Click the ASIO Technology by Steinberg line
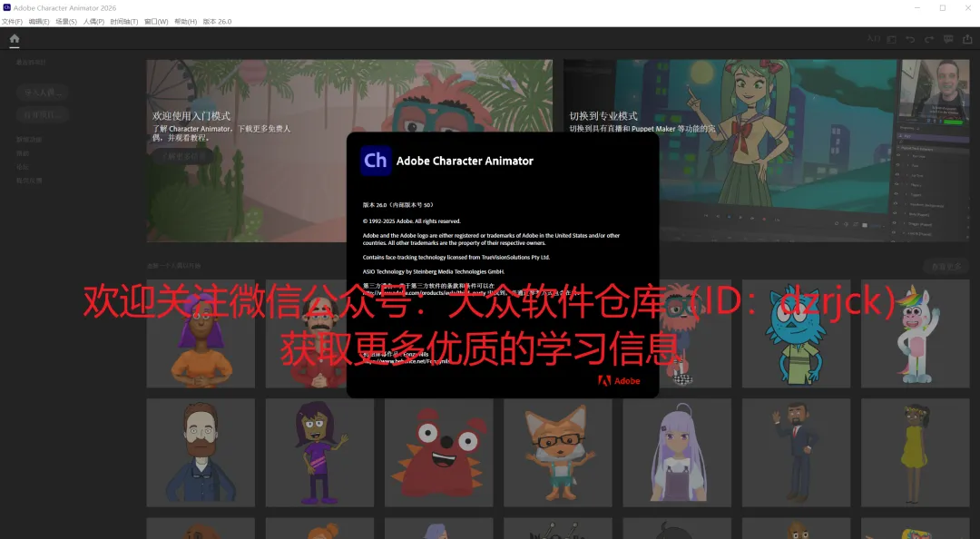This screenshot has width=980, height=539. point(433,271)
